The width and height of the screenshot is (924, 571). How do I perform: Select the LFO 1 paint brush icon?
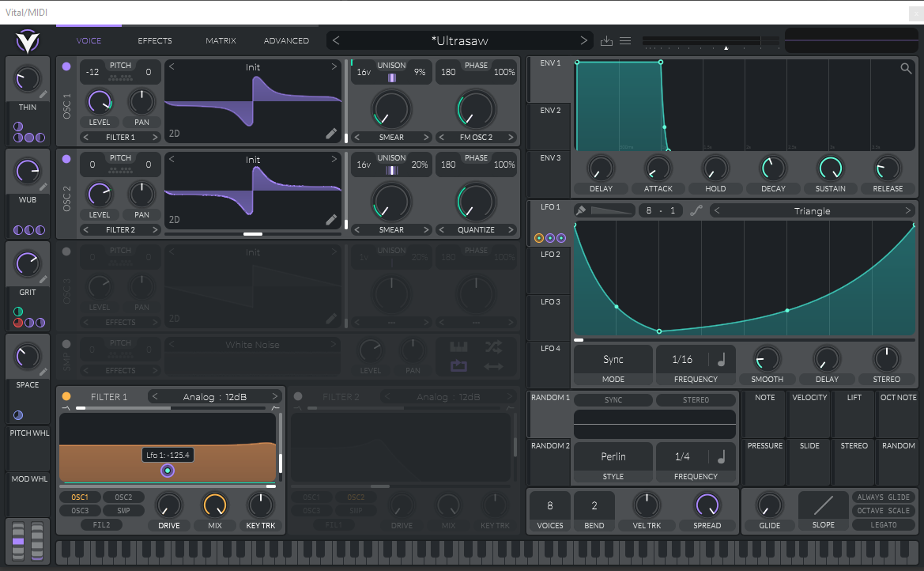tap(581, 210)
